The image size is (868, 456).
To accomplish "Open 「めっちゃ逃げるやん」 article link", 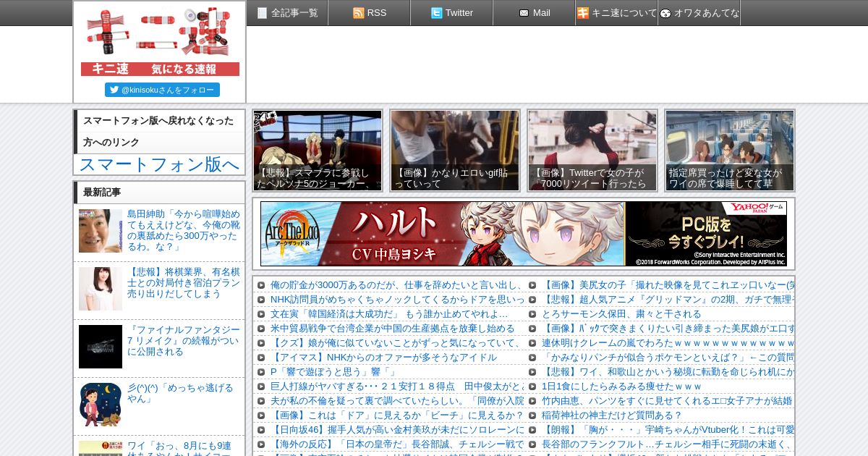I will point(180,393).
